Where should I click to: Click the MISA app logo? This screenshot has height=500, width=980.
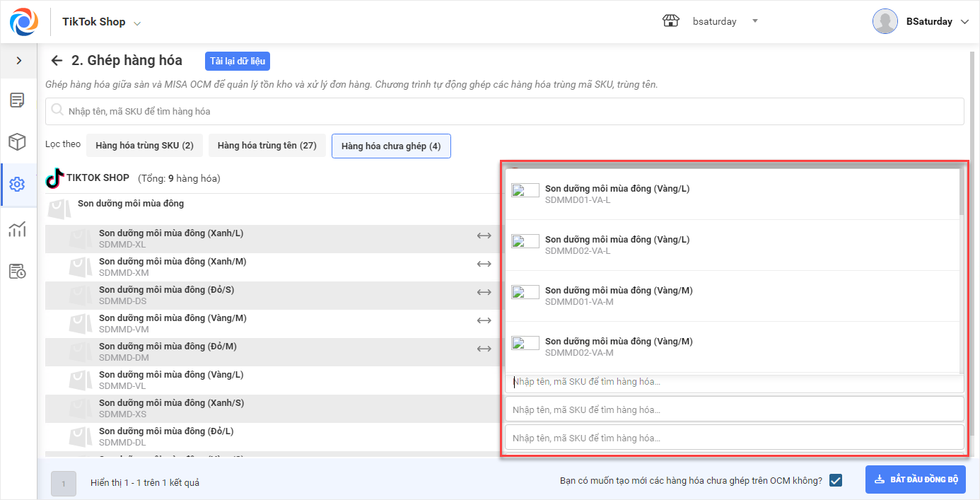coord(24,21)
